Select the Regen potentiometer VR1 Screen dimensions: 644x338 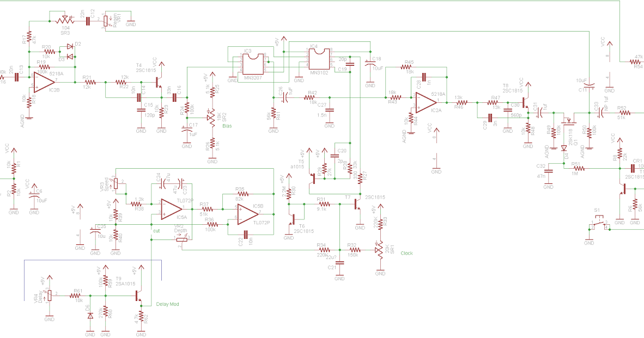point(106,21)
